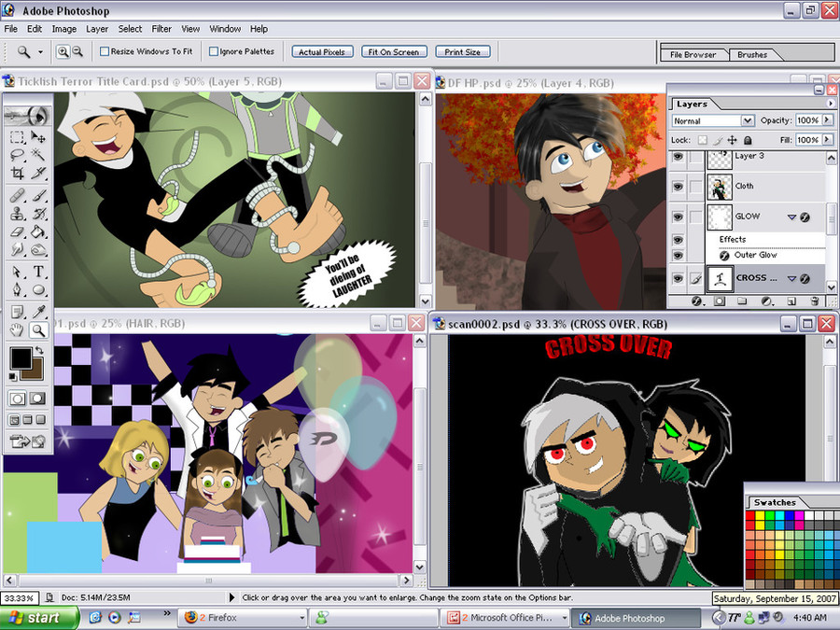The width and height of the screenshot is (840, 630).
Task: Open the Windows start menu
Action: coord(38,618)
